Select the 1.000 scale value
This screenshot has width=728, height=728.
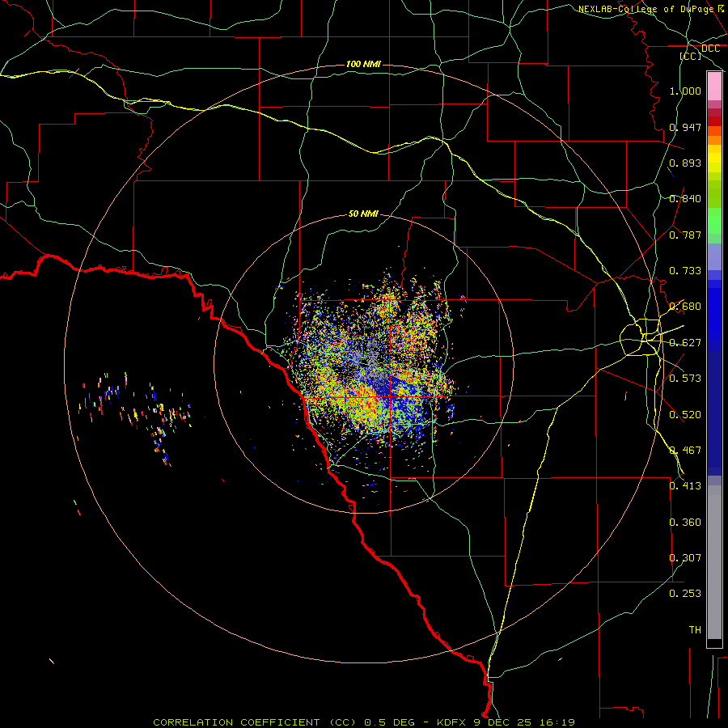tap(685, 91)
